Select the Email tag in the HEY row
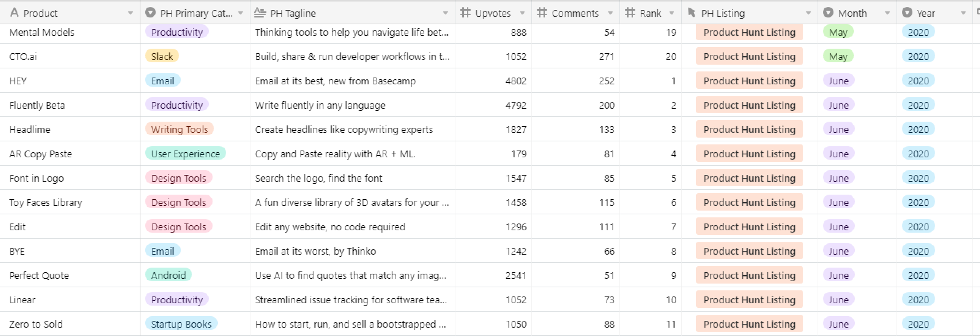980x336 pixels. click(x=162, y=81)
